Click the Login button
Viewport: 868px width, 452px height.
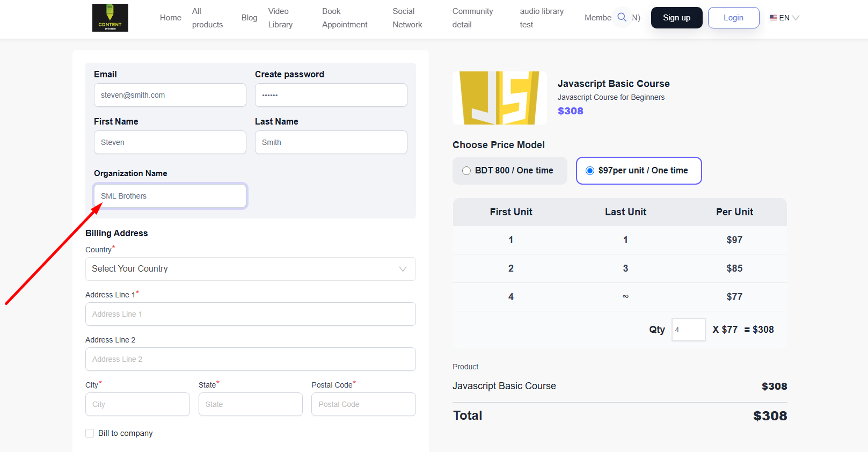coord(733,18)
